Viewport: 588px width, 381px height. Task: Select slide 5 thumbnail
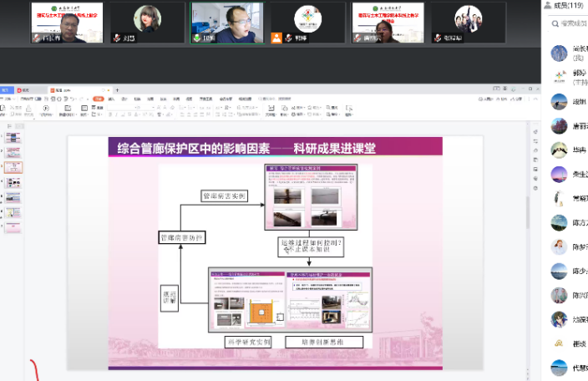13,198
